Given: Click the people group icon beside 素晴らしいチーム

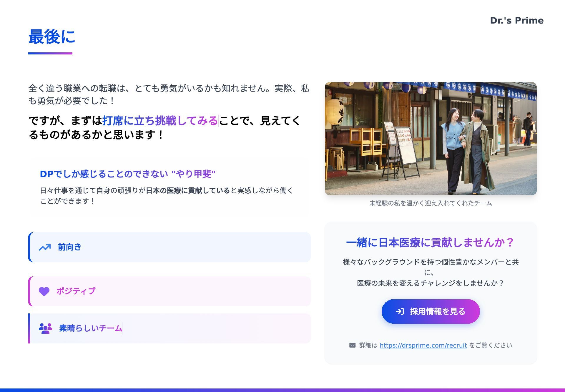Looking at the screenshot, I should 45,328.
